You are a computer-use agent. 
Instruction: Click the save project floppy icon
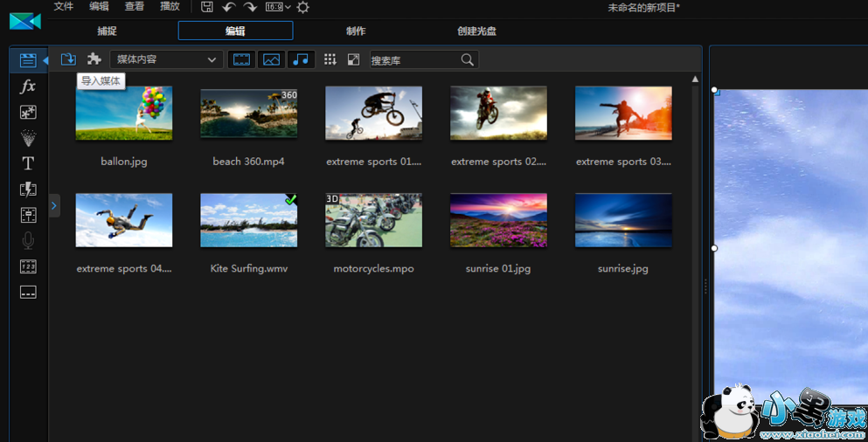point(207,7)
